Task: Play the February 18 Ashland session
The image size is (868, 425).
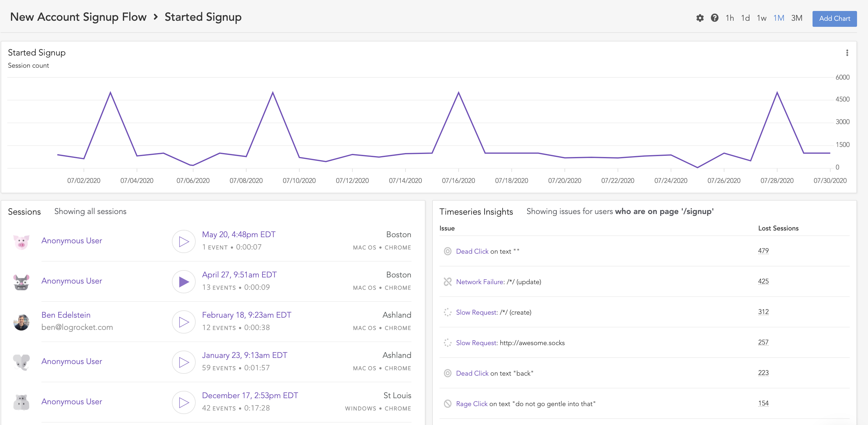Action: [184, 322]
